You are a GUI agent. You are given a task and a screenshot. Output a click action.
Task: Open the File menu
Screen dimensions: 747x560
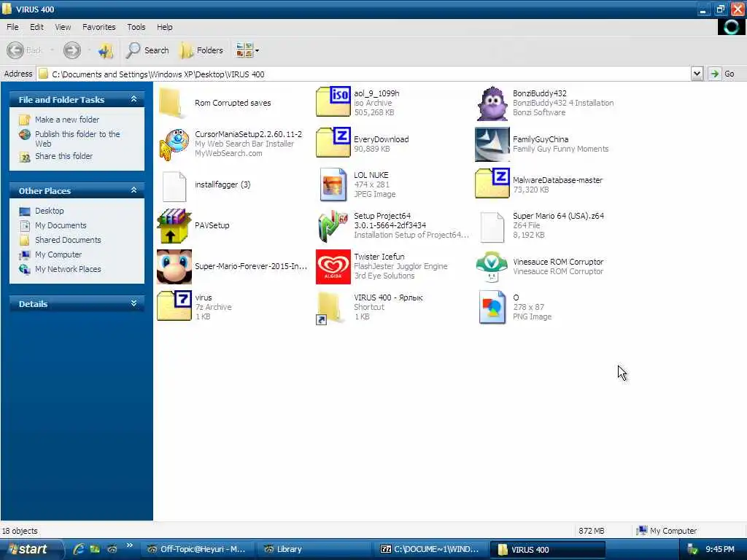click(x=12, y=27)
